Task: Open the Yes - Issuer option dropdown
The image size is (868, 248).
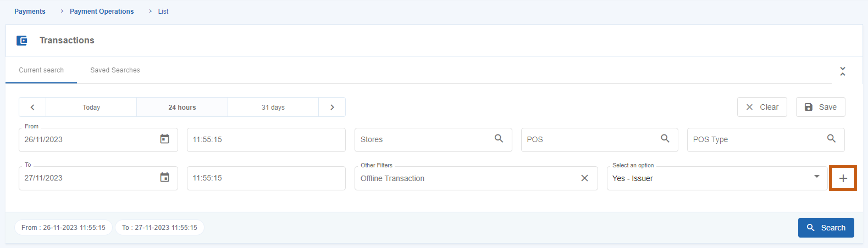Action: (817, 177)
